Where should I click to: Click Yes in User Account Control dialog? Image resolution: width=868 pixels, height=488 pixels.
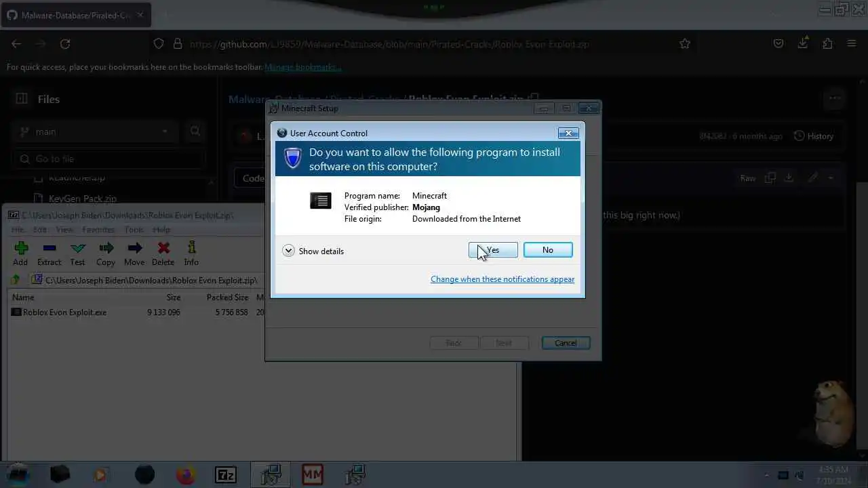click(493, 250)
